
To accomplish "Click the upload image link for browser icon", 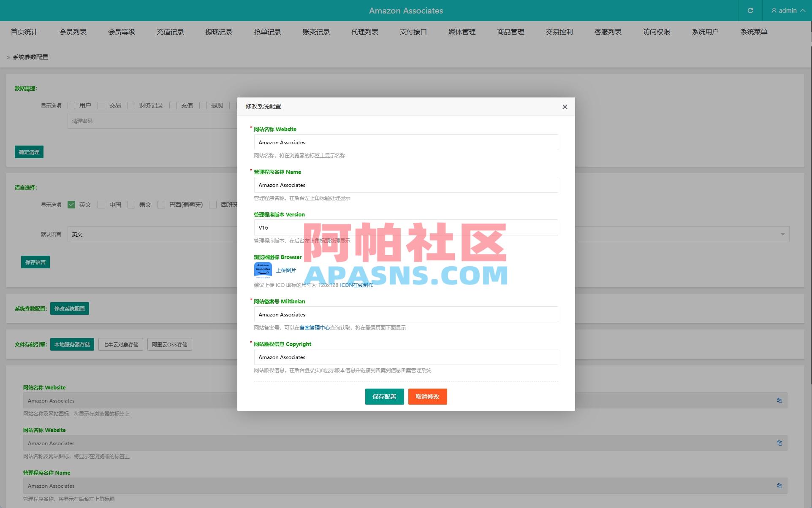I will coord(285,270).
